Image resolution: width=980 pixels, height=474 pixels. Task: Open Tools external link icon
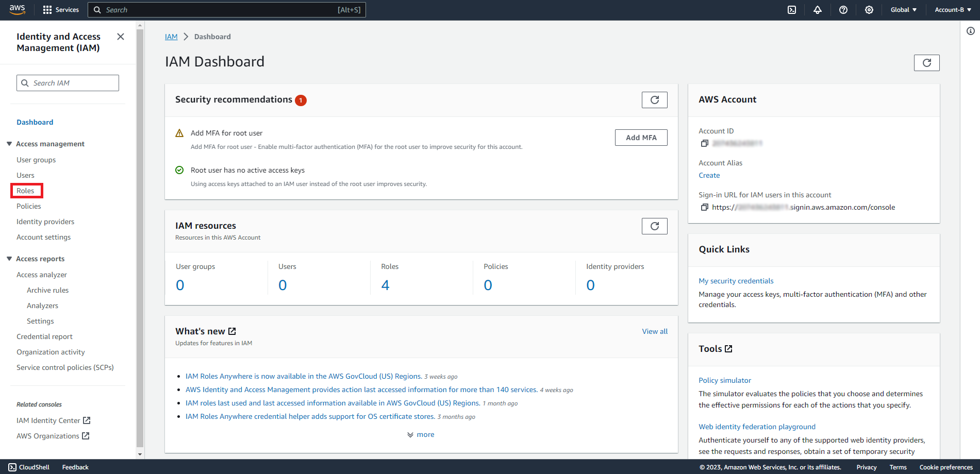pyautogui.click(x=728, y=349)
